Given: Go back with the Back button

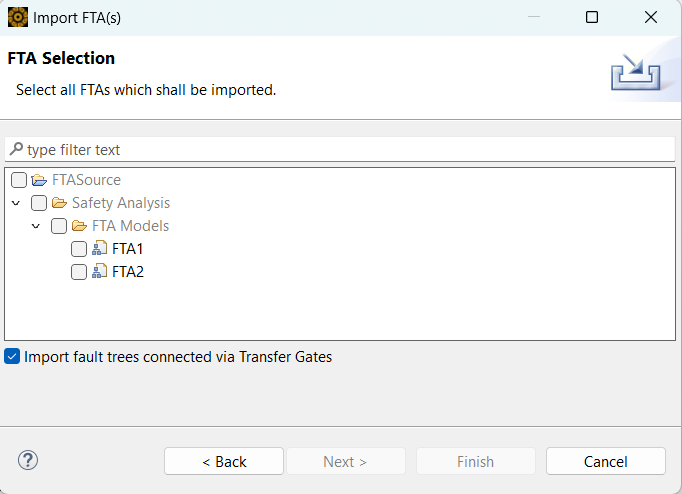Looking at the screenshot, I should pos(224,461).
